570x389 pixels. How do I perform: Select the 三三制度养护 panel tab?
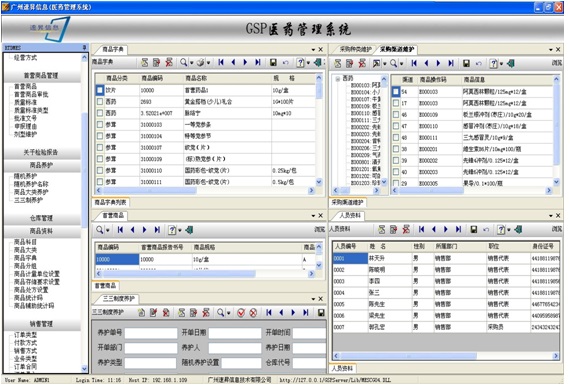pyautogui.click(x=119, y=299)
